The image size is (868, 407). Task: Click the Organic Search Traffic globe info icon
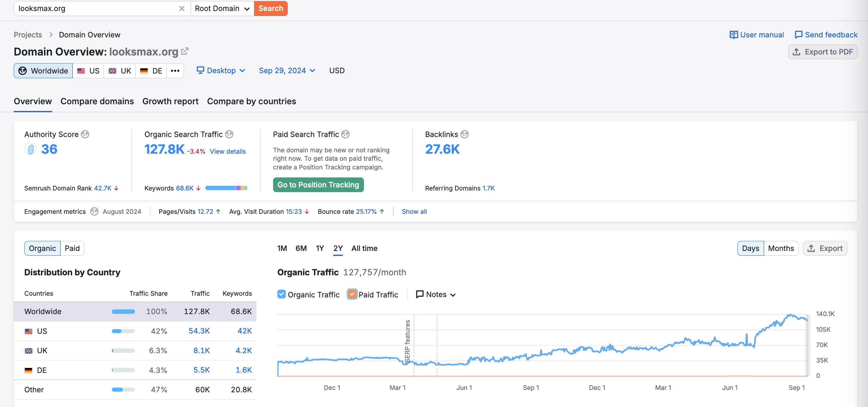[229, 134]
